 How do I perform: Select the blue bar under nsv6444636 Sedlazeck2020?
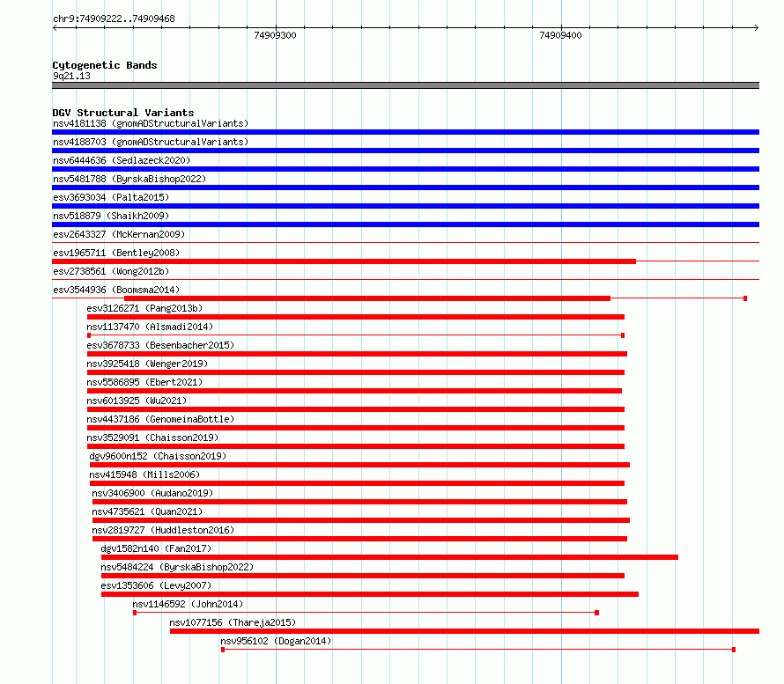405,169
